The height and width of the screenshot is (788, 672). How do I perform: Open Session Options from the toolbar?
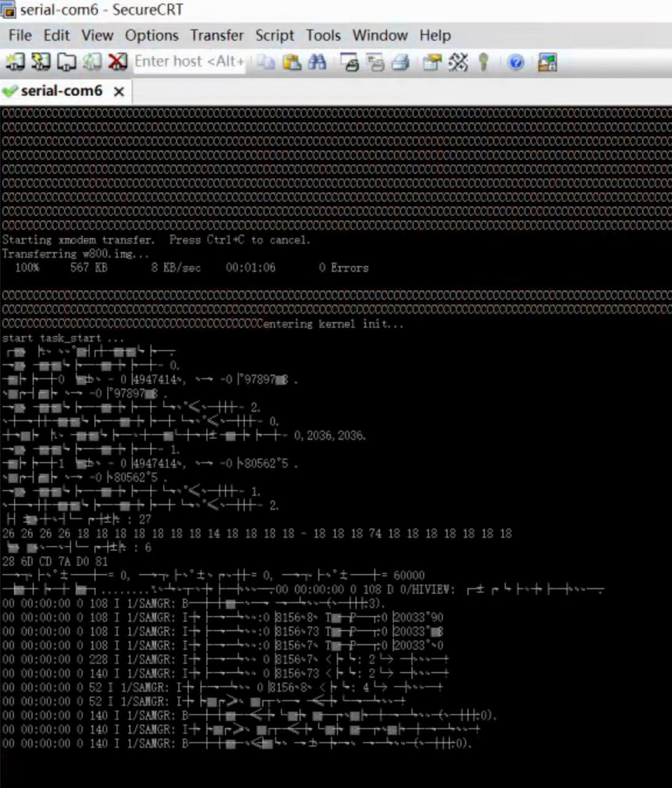(433, 62)
